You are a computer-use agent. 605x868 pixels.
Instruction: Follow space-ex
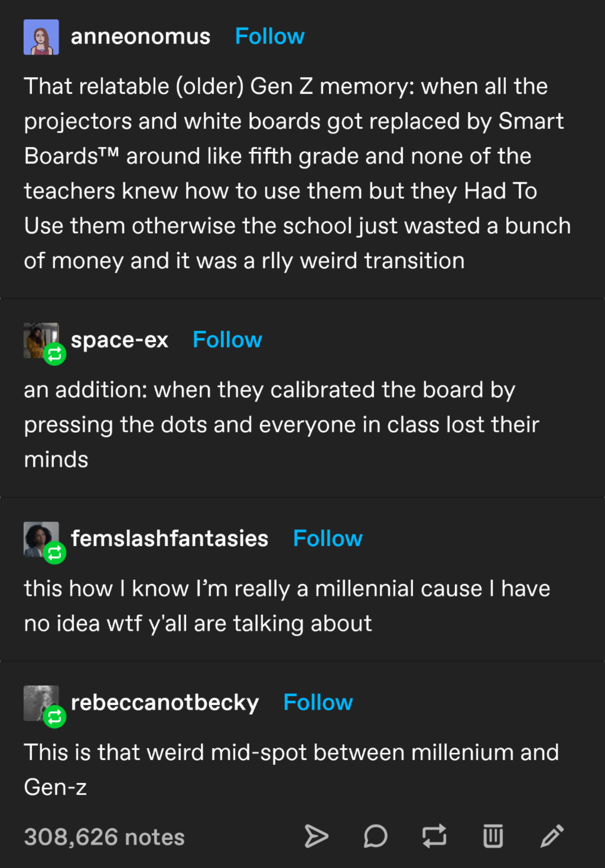click(x=227, y=340)
